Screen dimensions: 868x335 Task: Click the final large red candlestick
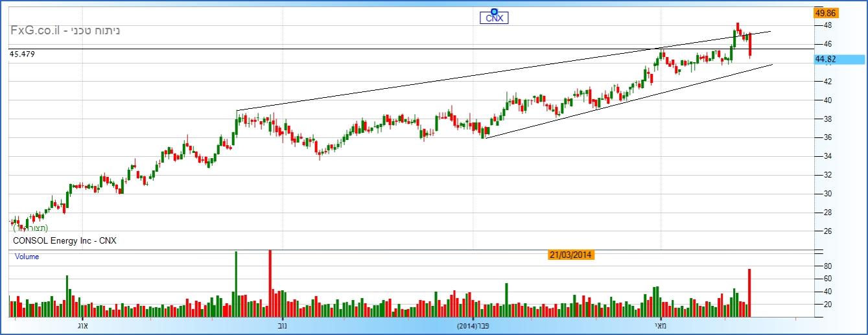click(750, 45)
